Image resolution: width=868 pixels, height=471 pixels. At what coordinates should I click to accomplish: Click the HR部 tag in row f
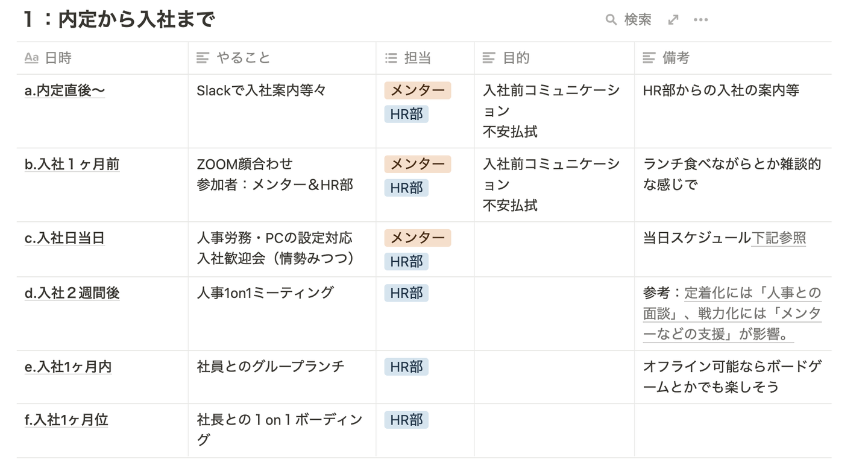406,420
